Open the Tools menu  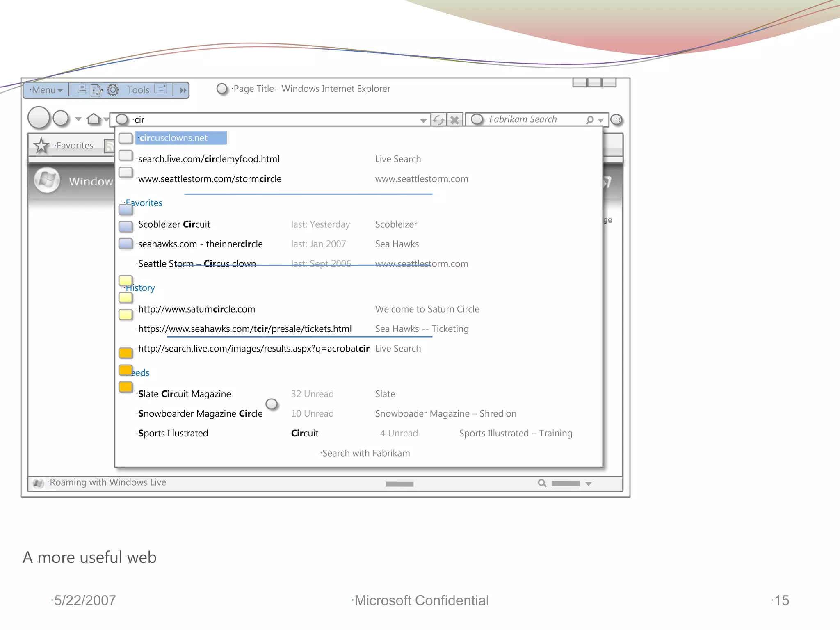(138, 90)
